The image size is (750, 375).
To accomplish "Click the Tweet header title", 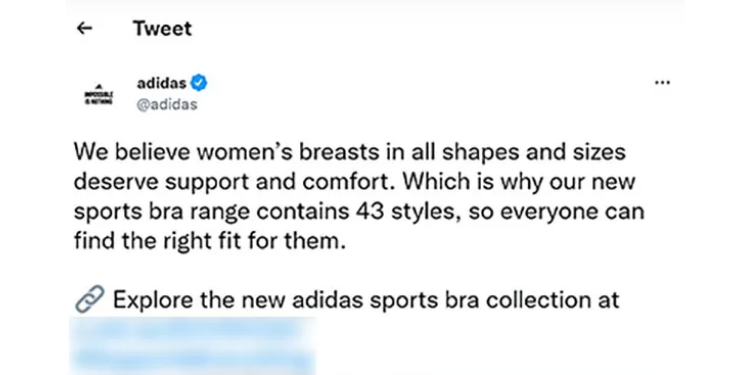I will point(163,29).
